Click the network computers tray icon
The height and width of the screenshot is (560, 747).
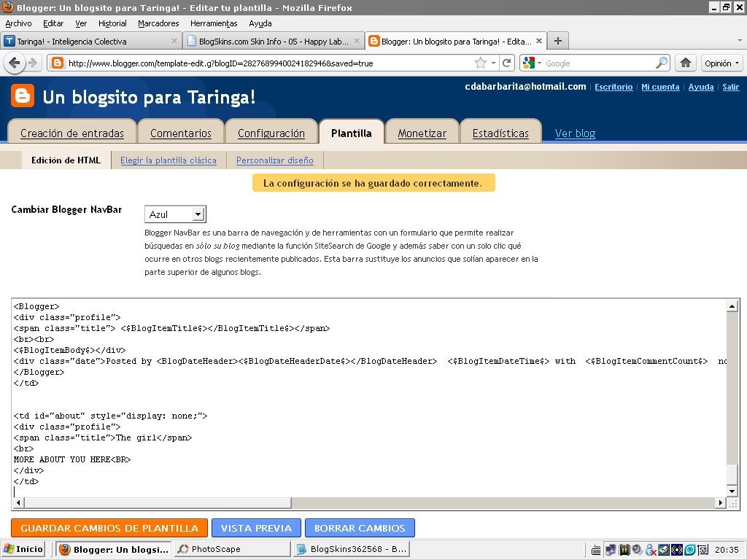611,550
